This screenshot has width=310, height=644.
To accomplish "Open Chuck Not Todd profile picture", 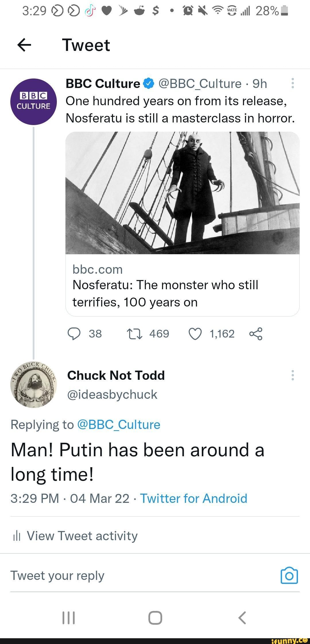I will (x=34, y=385).
